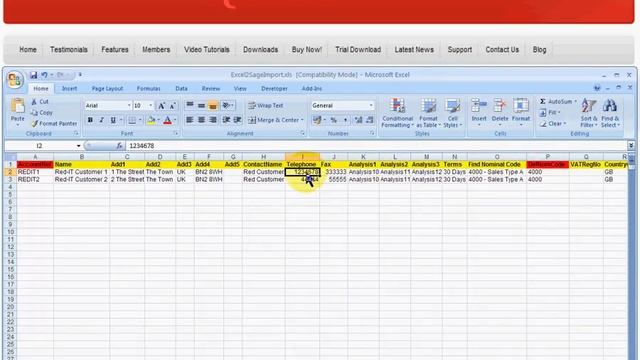Increase the font size

[161, 106]
